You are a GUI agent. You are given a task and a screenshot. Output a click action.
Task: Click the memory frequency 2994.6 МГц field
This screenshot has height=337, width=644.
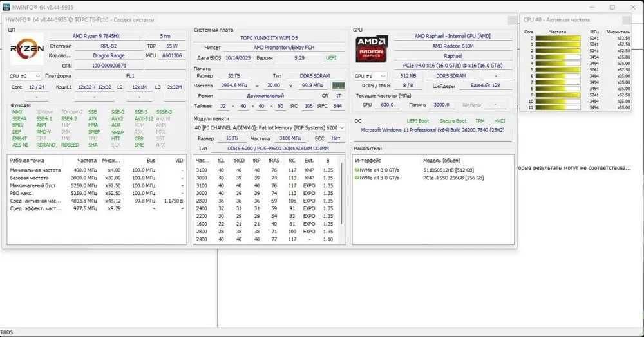click(234, 86)
